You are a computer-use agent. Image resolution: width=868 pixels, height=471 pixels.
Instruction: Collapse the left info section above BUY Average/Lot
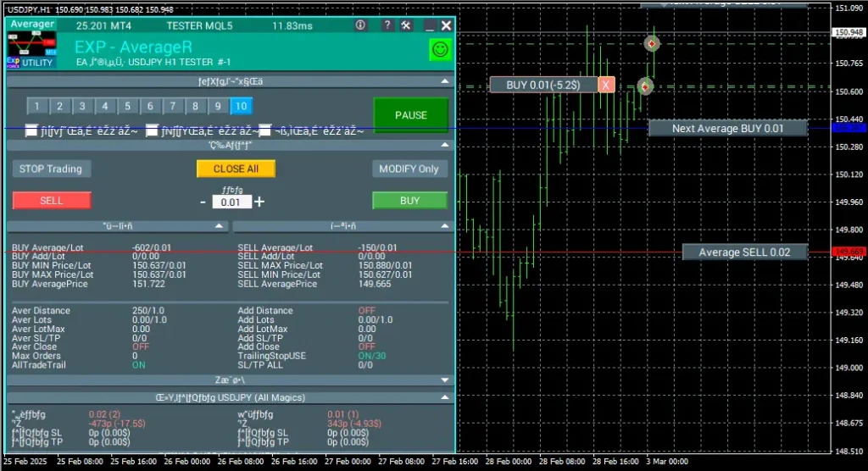(219, 226)
